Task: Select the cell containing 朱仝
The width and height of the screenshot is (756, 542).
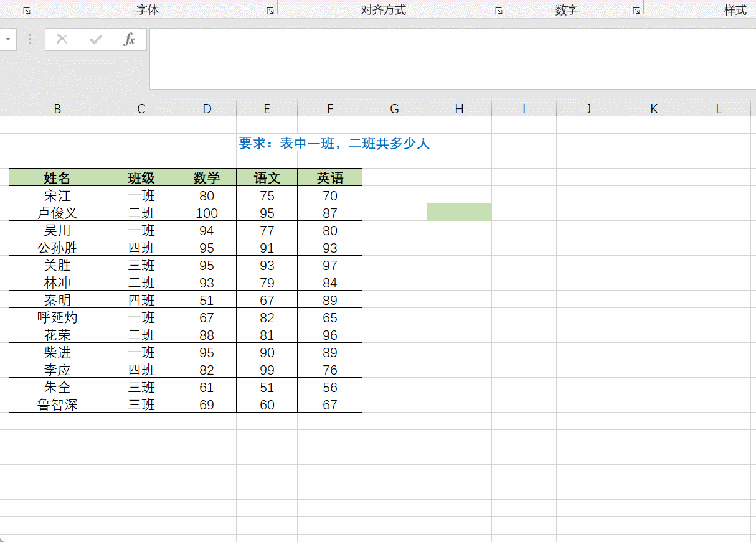Action: click(57, 386)
